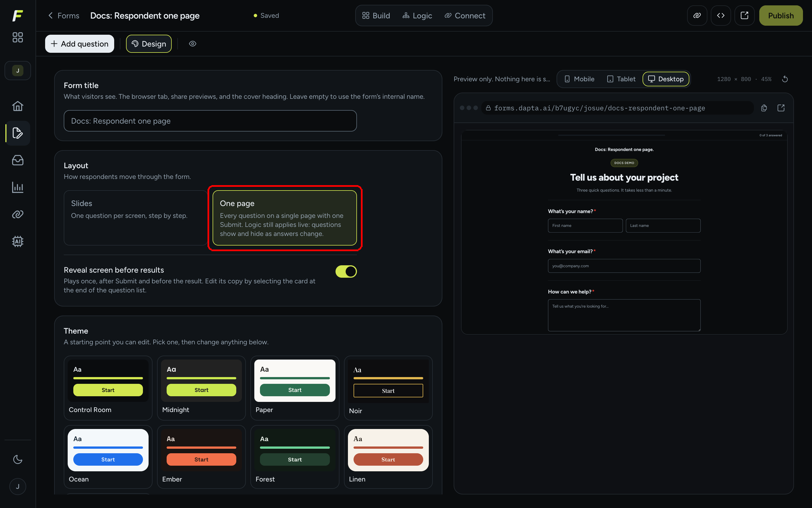Open the Home icon in sidebar
Image resolution: width=812 pixels, height=508 pixels.
17,106
